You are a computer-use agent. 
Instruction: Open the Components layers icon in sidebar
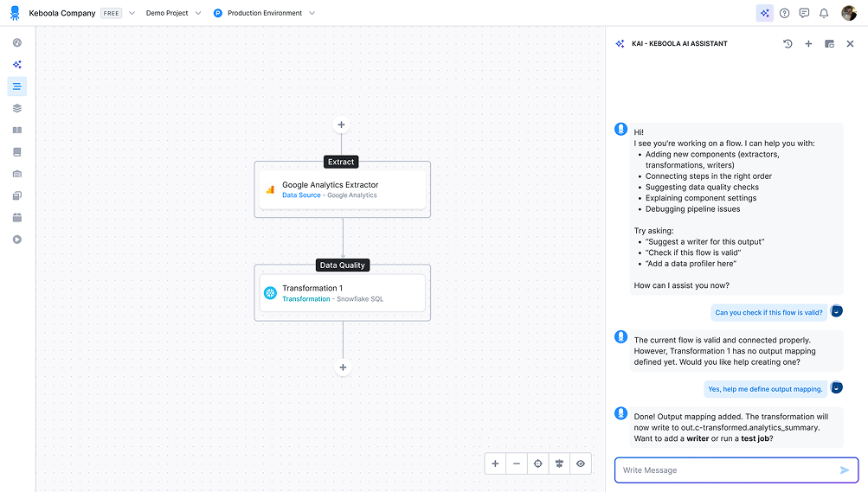tap(17, 108)
